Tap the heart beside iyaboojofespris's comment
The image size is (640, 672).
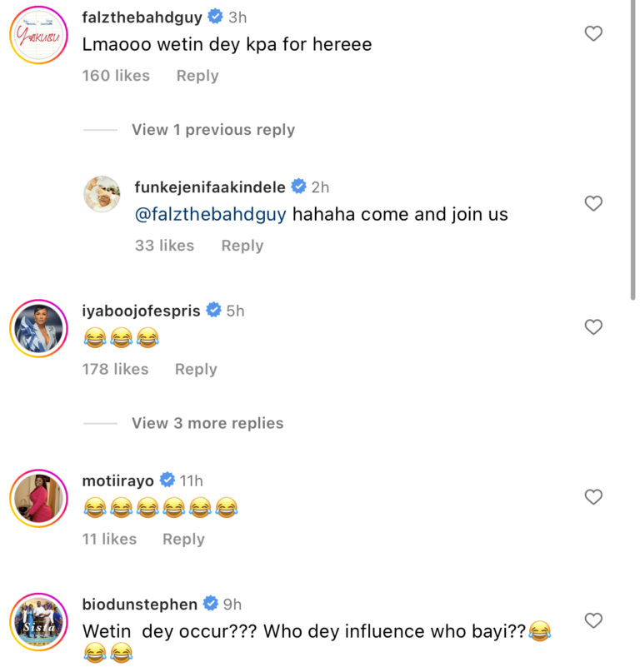point(593,327)
